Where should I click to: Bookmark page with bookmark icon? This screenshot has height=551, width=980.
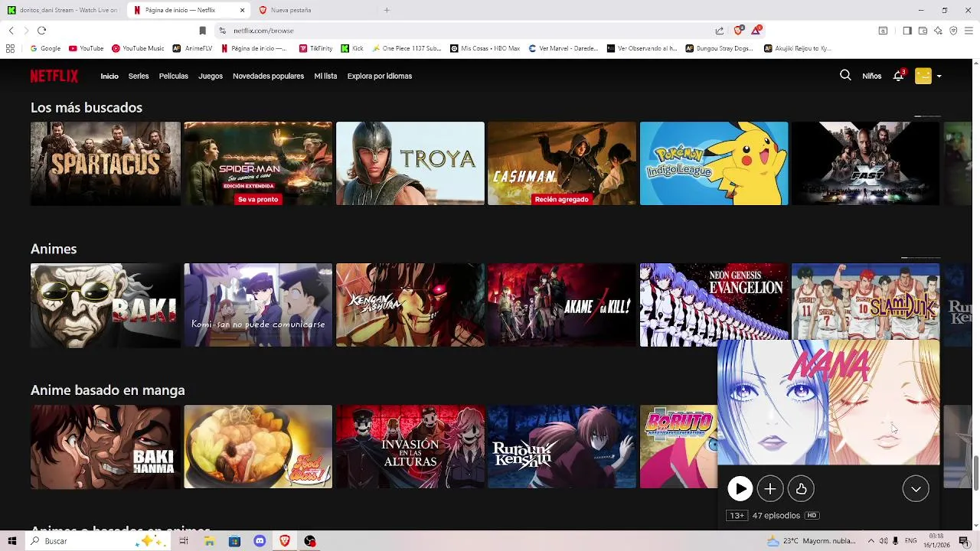[202, 31]
